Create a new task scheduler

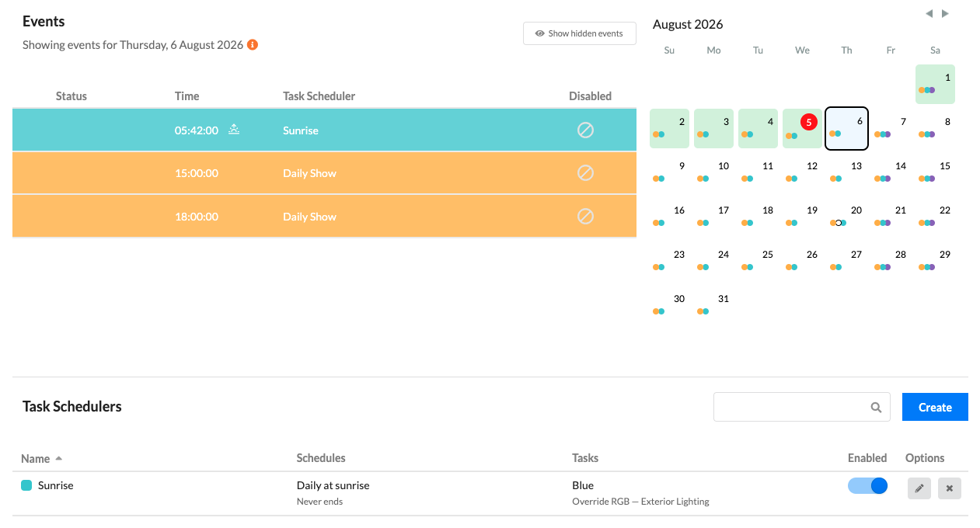[x=935, y=407]
